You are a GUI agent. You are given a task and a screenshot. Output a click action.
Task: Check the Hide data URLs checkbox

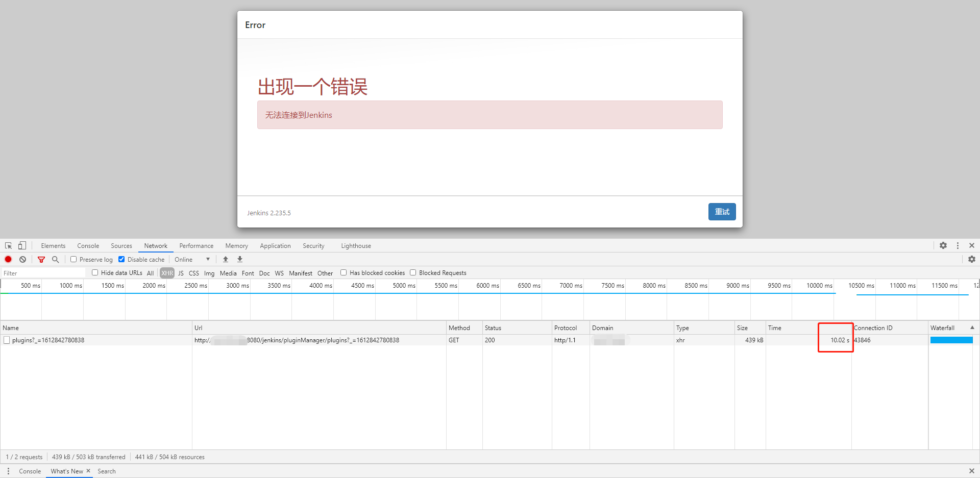95,273
